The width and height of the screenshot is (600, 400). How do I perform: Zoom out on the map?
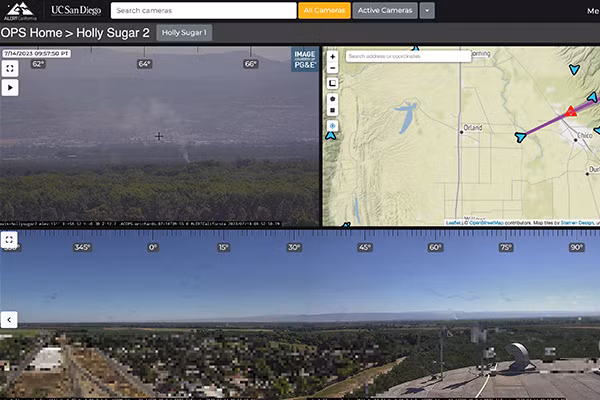[332, 70]
